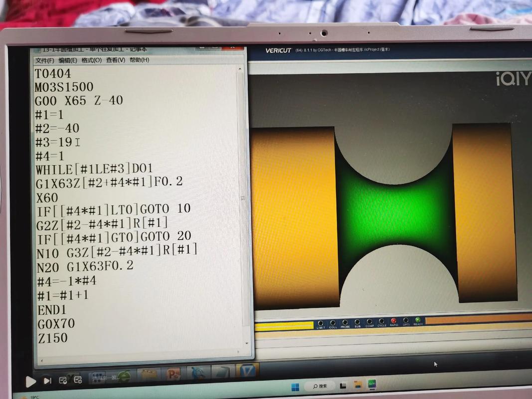
Task: Click the green READY indicator light
Action: point(418,320)
